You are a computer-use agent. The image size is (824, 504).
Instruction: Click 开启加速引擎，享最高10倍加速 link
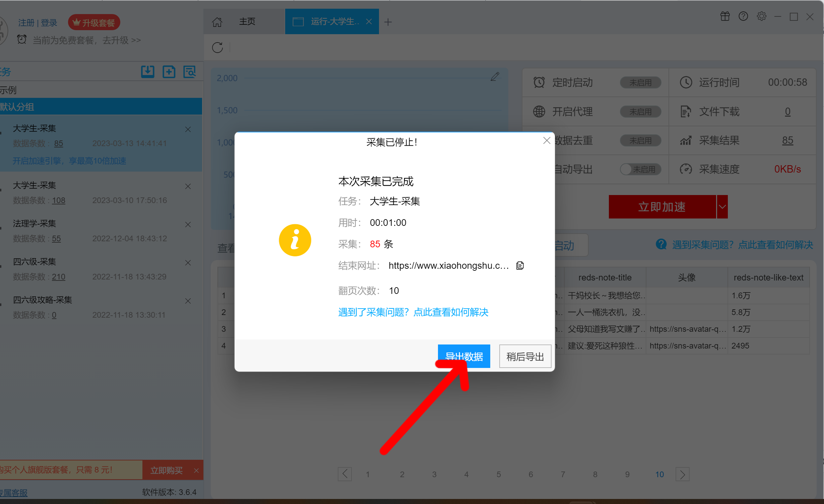coord(69,161)
